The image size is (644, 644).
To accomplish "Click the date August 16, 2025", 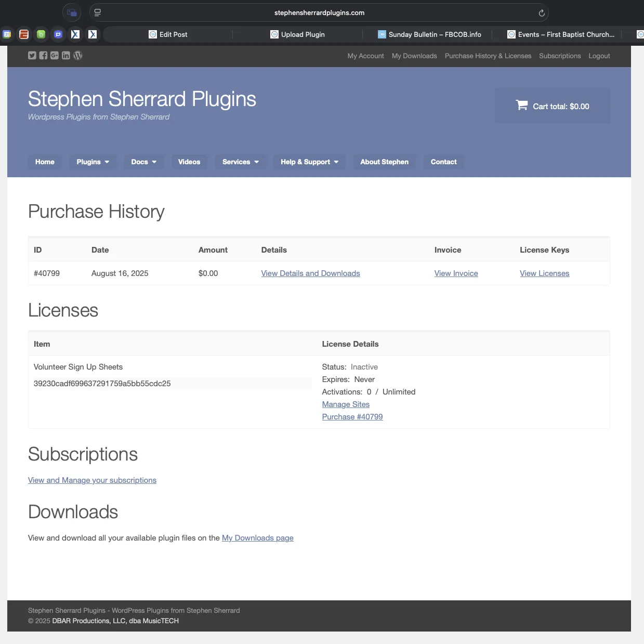I will click(x=120, y=273).
